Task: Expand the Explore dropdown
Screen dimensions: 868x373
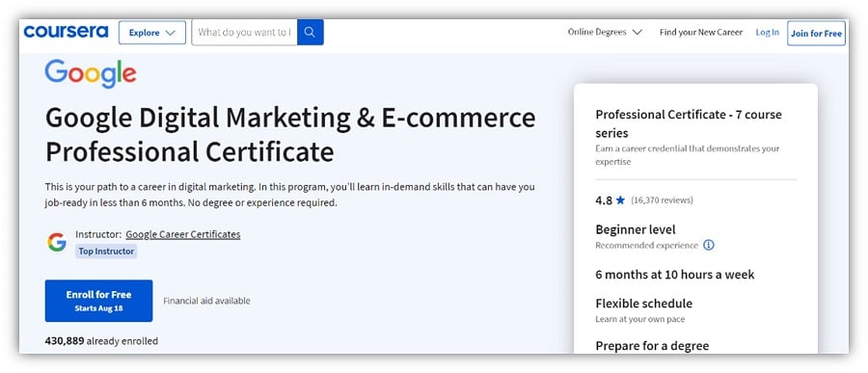Action: pyautogui.click(x=152, y=33)
